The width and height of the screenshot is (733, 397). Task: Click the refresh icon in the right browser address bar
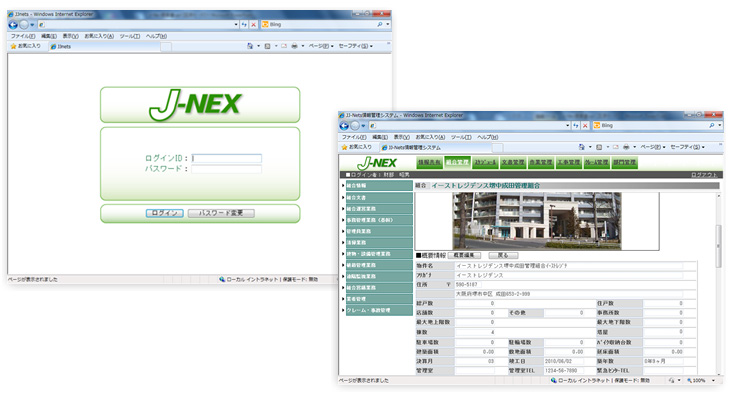575,125
